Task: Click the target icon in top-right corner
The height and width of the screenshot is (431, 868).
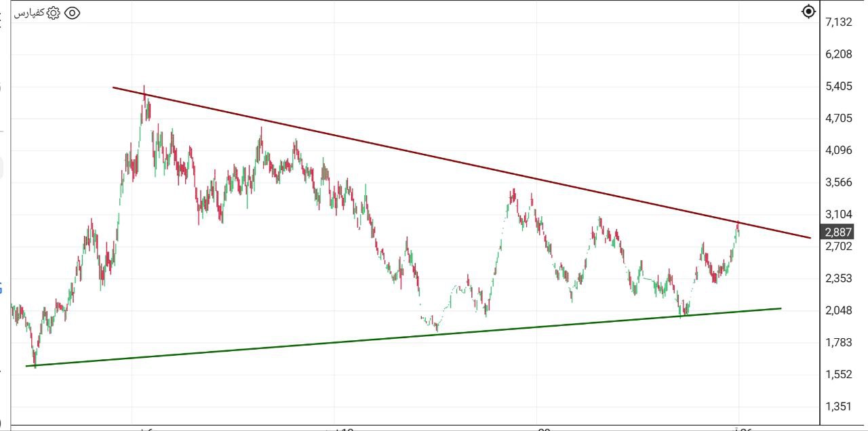Action: (808, 12)
